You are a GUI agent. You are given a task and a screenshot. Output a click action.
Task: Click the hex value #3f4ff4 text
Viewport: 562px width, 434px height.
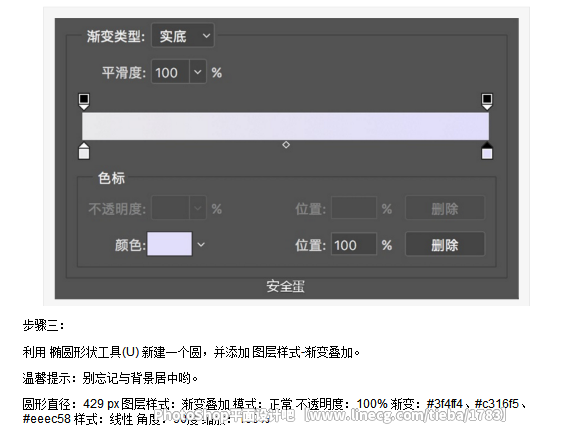(444, 404)
